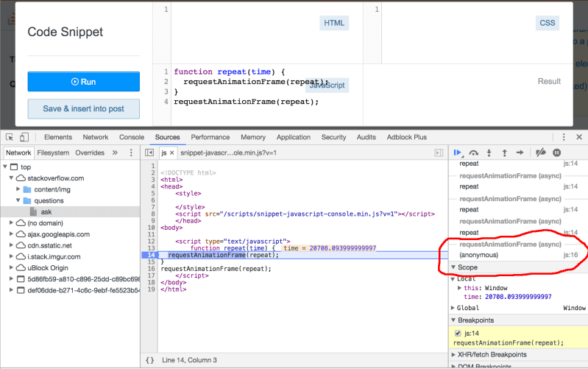Collapse the top frame tree node
Viewport: 588px width, 369px height.
click(x=5, y=166)
